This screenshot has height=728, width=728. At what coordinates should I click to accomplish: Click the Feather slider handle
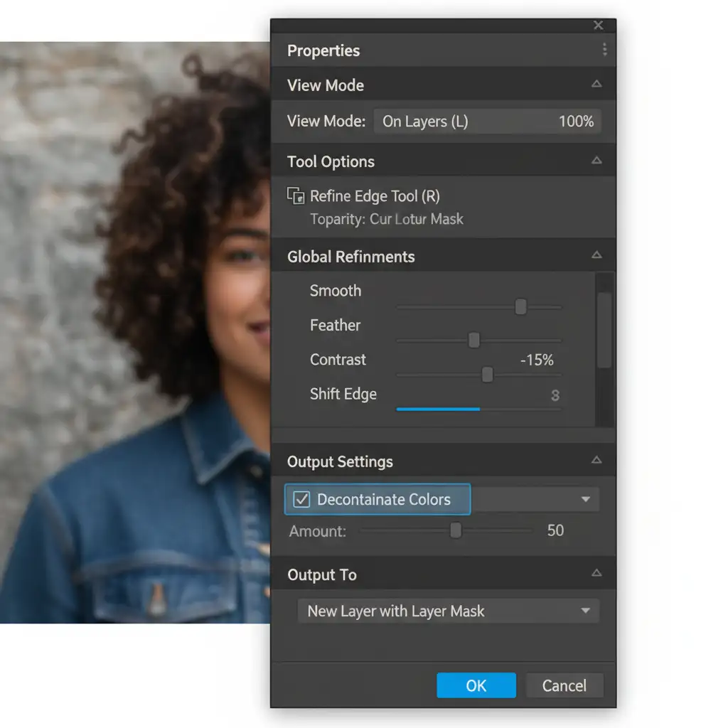pyautogui.click(x=474, y=341)
